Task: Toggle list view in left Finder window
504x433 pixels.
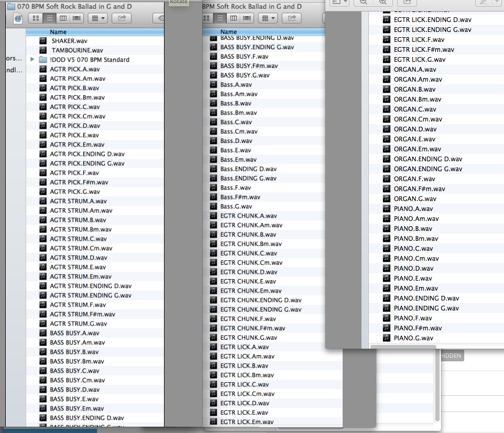Action: (49, 18)
